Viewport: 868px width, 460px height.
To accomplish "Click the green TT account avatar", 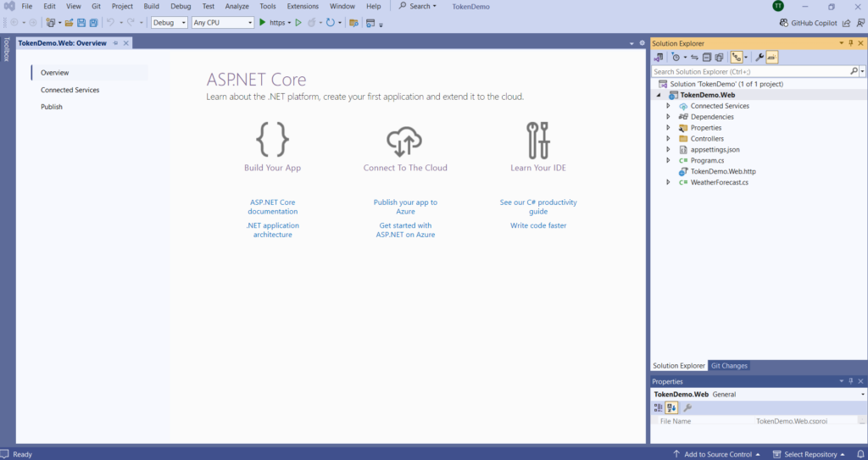I will pos(778,6).
